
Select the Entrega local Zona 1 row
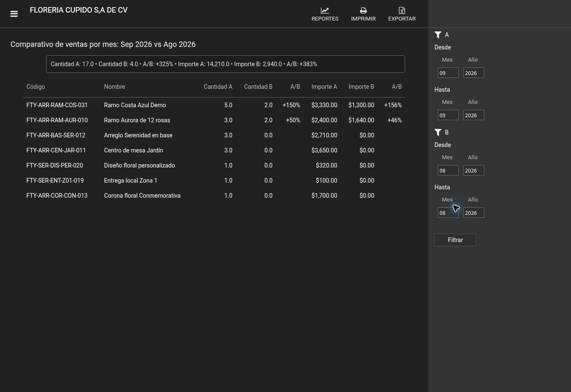pyautogui.click(x=214, y=181)
